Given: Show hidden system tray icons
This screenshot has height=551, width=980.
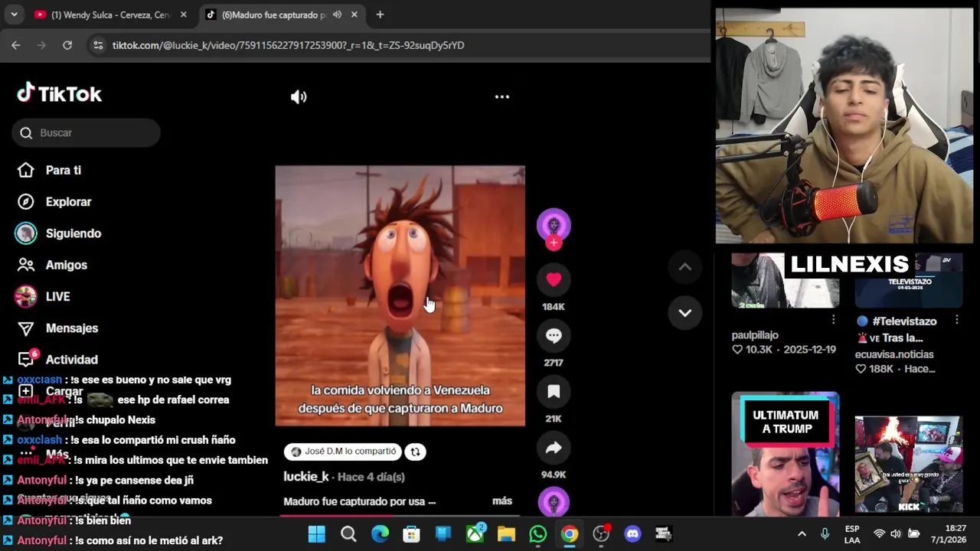Looking at the screenshot, I should pos(802,533).
